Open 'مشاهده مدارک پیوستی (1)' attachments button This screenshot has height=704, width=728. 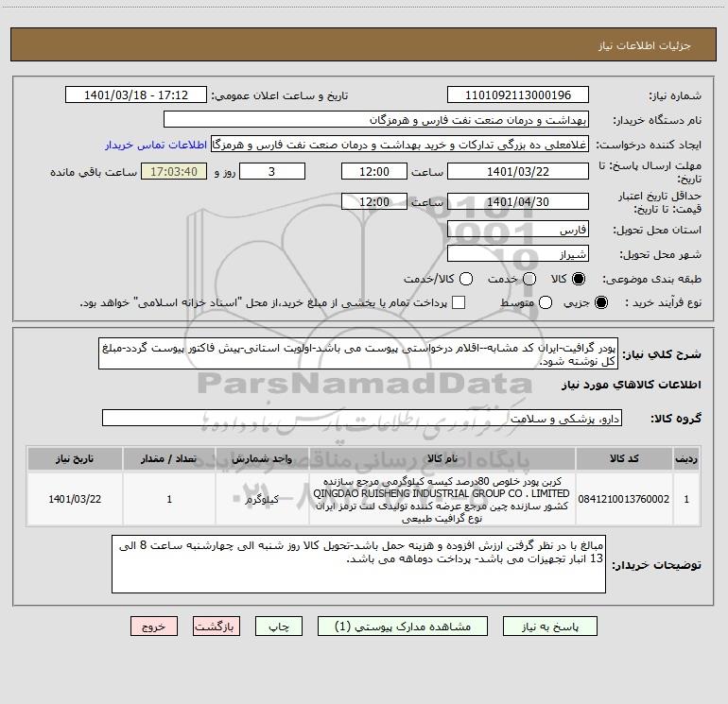(403, 627)
